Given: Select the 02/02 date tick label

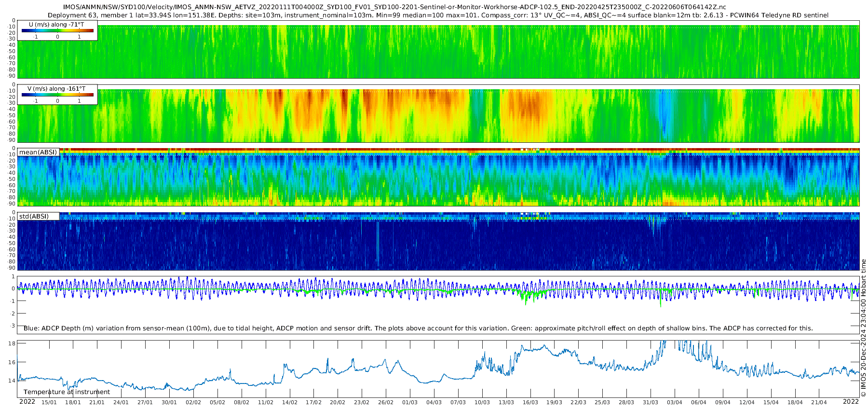Looking at the screenshot, I should point(193,402).
